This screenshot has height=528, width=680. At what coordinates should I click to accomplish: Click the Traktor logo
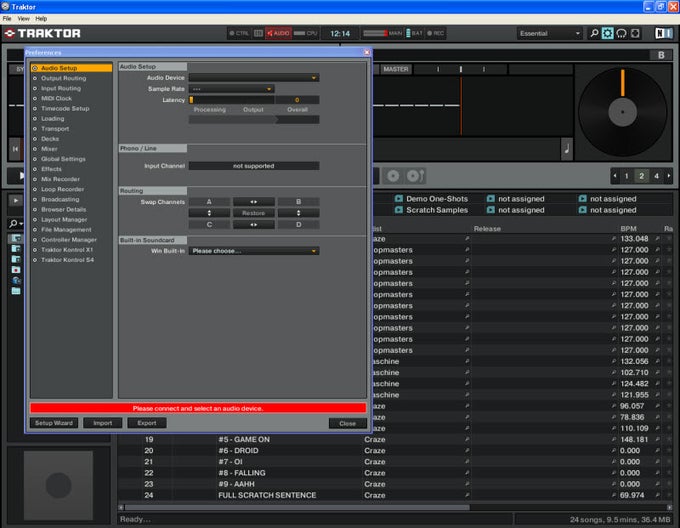tap(42, 33)
